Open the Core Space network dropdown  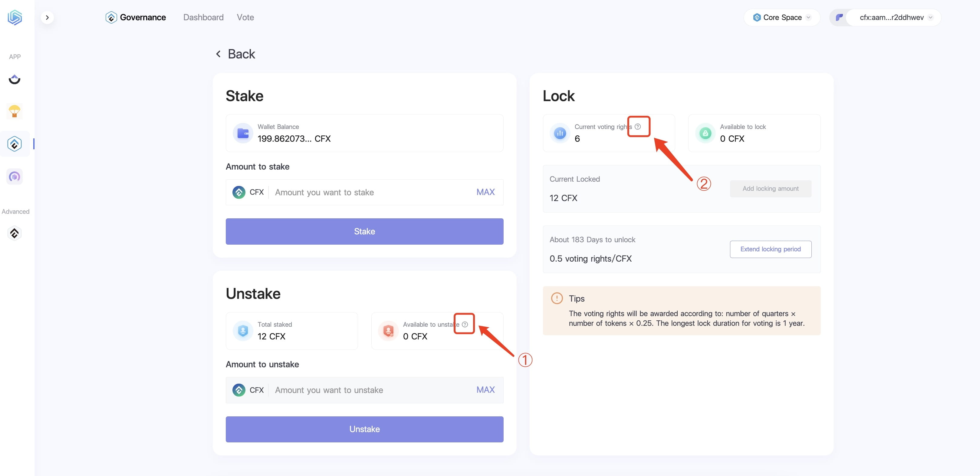click(x=782, y=18)
